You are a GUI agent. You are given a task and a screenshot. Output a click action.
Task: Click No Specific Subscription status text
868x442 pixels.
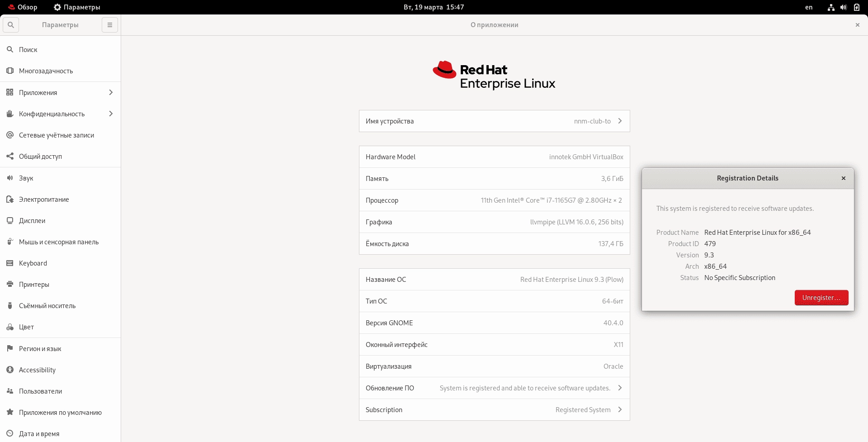click(x=740, y=278)
